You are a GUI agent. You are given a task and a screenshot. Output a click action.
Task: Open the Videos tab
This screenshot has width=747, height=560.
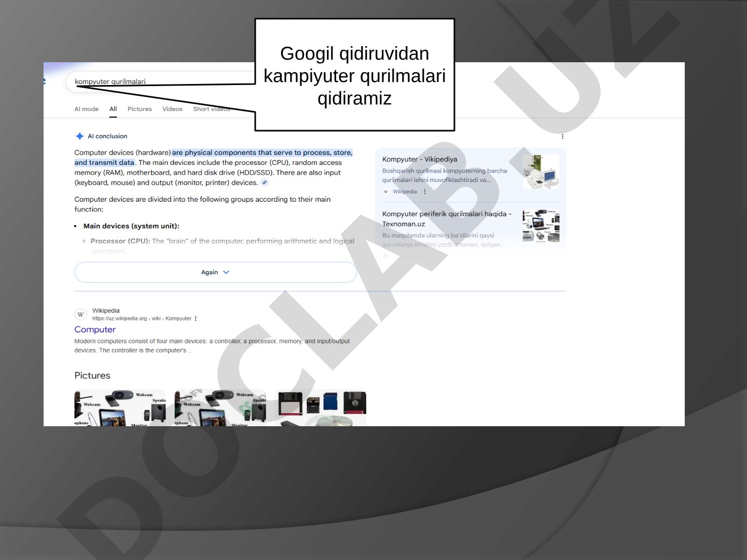pos(172,109)
